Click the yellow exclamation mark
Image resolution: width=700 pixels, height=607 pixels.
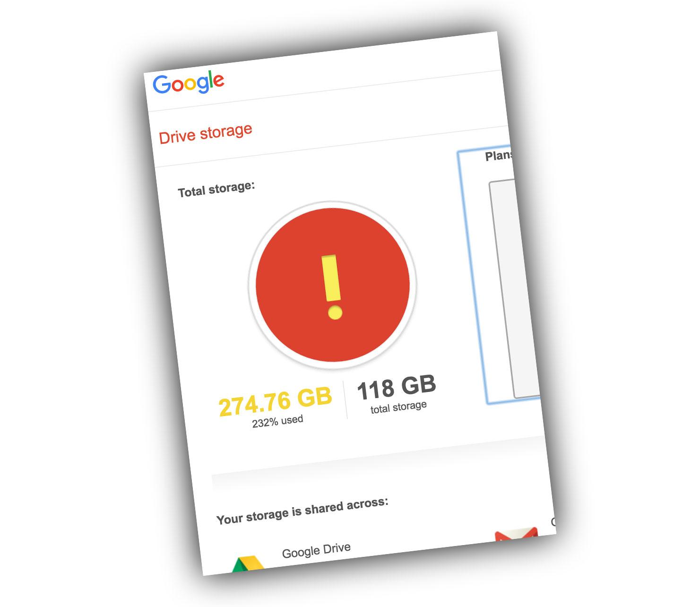click(332, 287)
